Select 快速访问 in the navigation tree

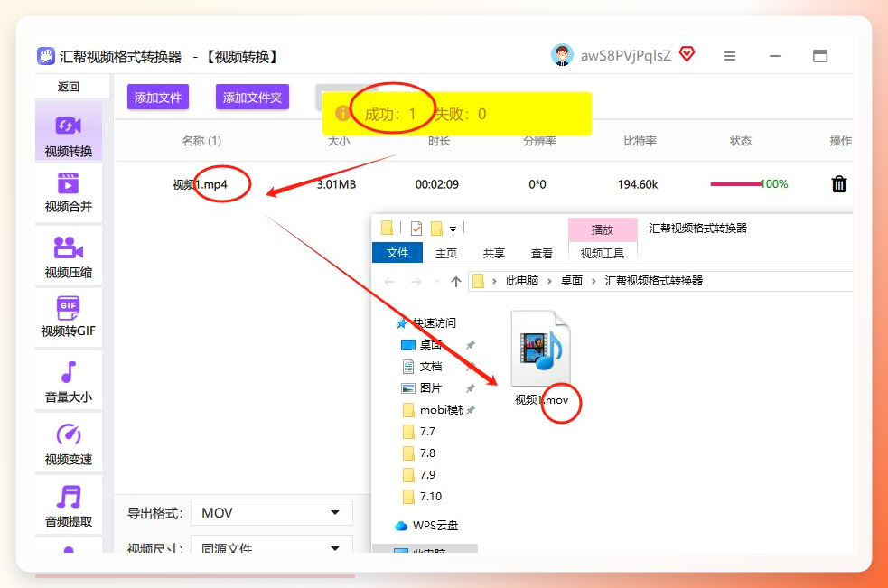pos(434,322)
